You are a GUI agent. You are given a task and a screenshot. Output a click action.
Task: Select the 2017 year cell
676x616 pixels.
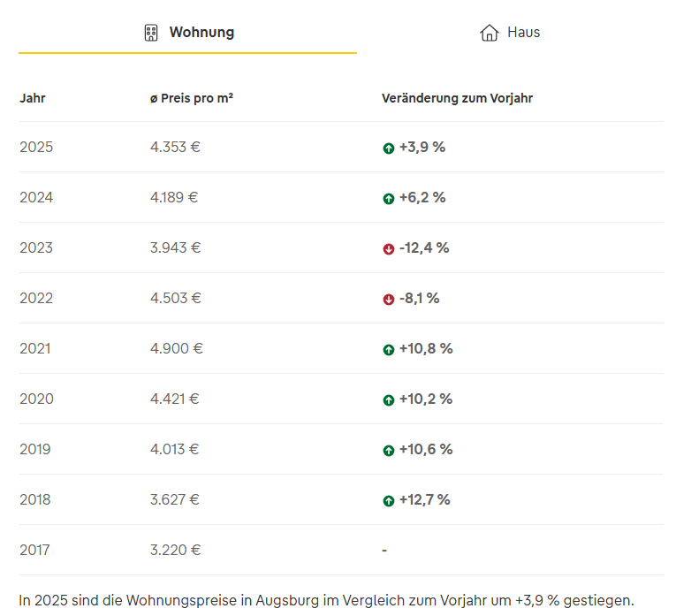point(34,550)
